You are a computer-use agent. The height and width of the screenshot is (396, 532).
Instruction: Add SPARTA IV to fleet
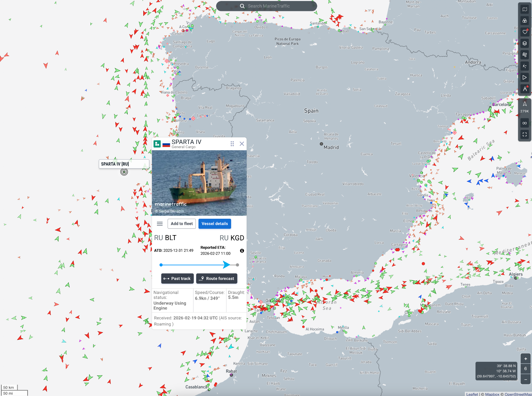click(x=182, y=224)
